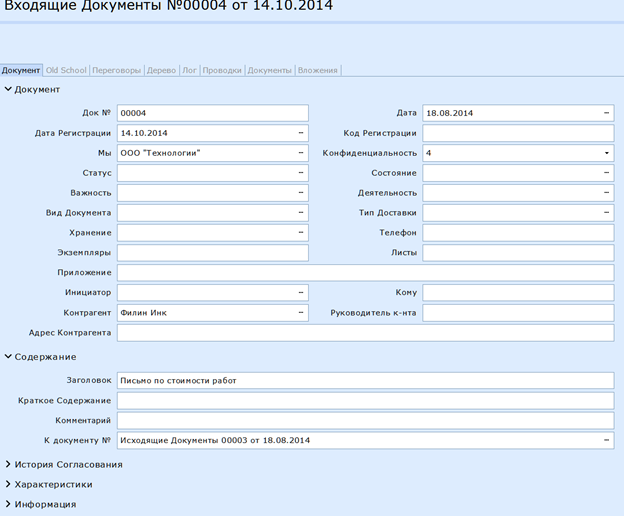Image resolution: width=624 pixels, height=516 pixels.
Task: Click the Телефон input field
Action: tap(518, 232)
